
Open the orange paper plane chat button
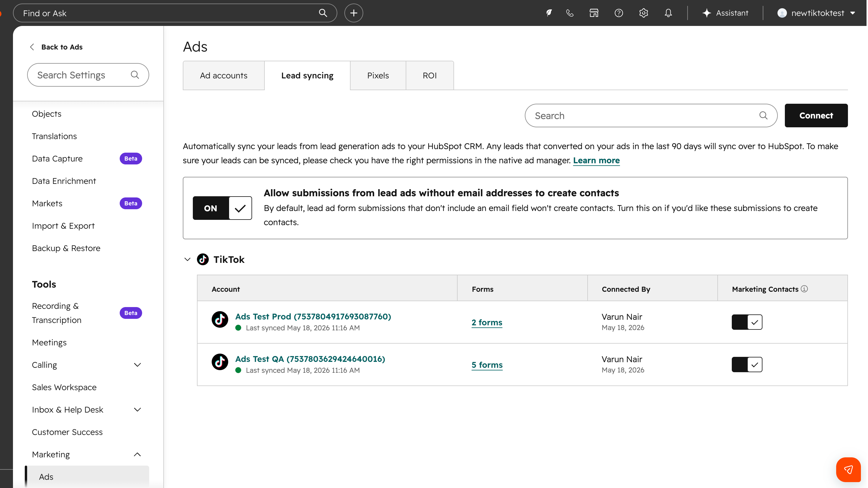click(849, 469)
